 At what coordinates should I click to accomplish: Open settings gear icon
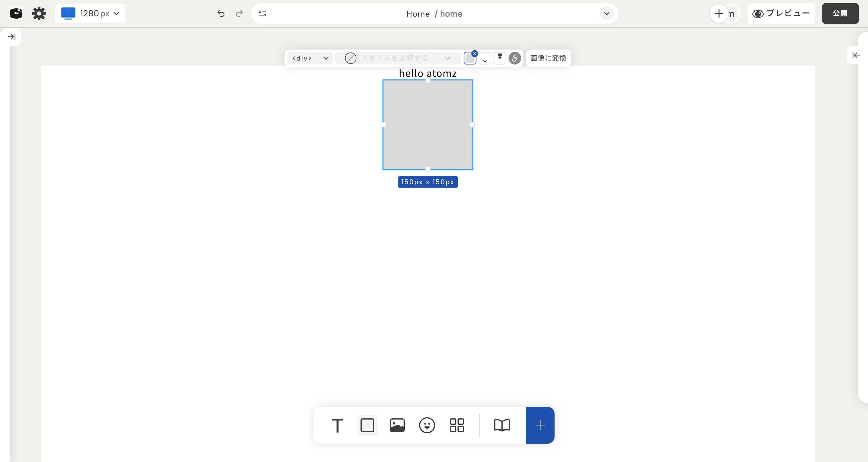point(39,13)
